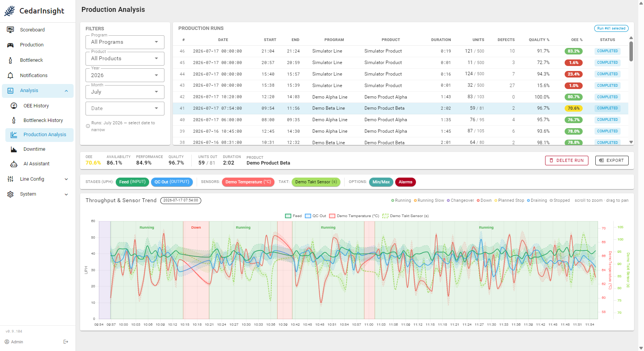
Task: Click the DELETE RUN button
Action: coord(567,160)
